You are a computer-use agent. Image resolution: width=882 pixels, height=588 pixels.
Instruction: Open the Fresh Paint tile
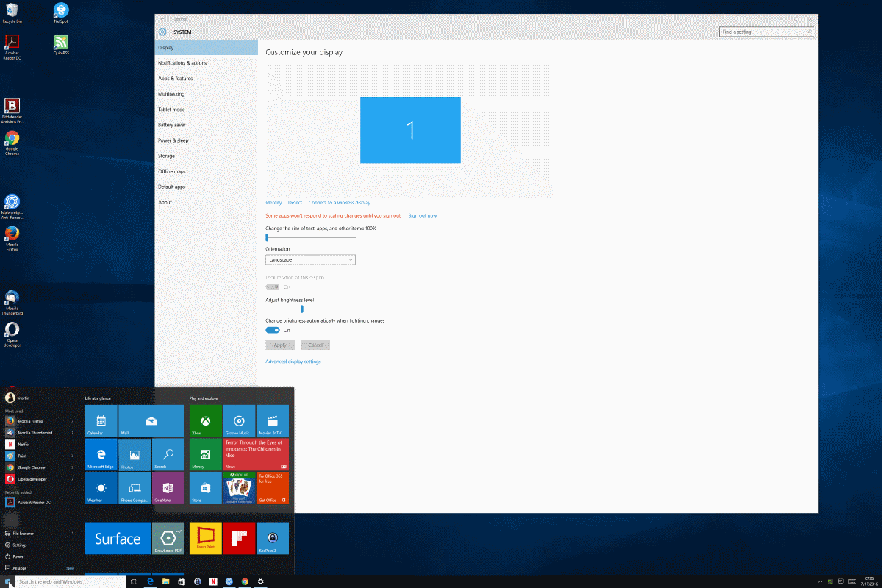(205, 539)
